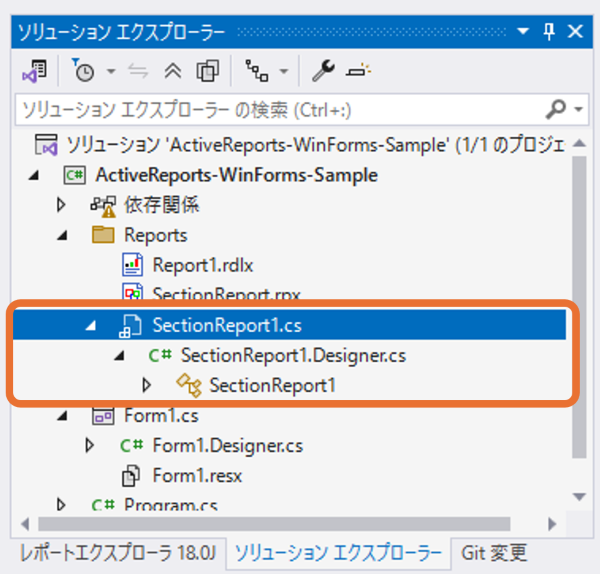The width and height of the screenshot is (600, 574).
Task: Open pending changes filter dropdown arrow
Action: click(x=111, y=71)
